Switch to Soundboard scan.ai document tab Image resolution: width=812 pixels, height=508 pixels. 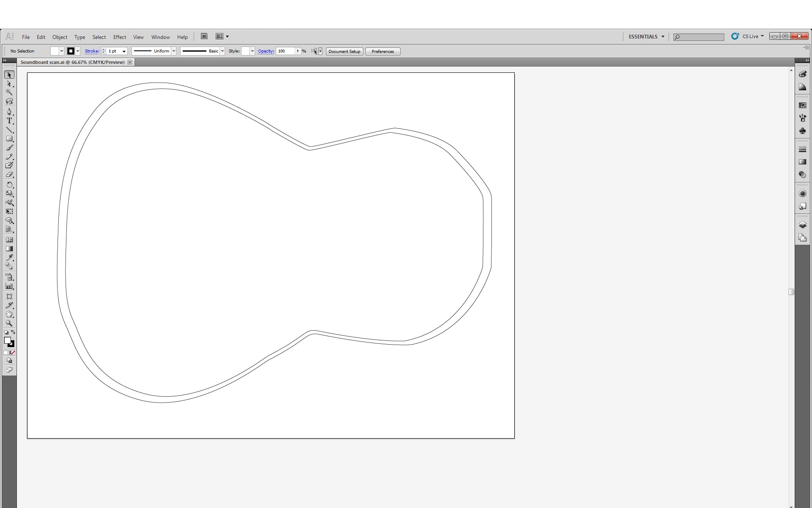tap(73, 62)
